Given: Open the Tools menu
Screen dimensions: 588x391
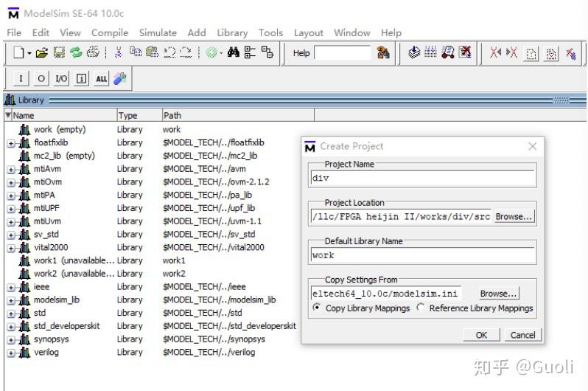Looking at the screenshot, I should click(270, 32).
